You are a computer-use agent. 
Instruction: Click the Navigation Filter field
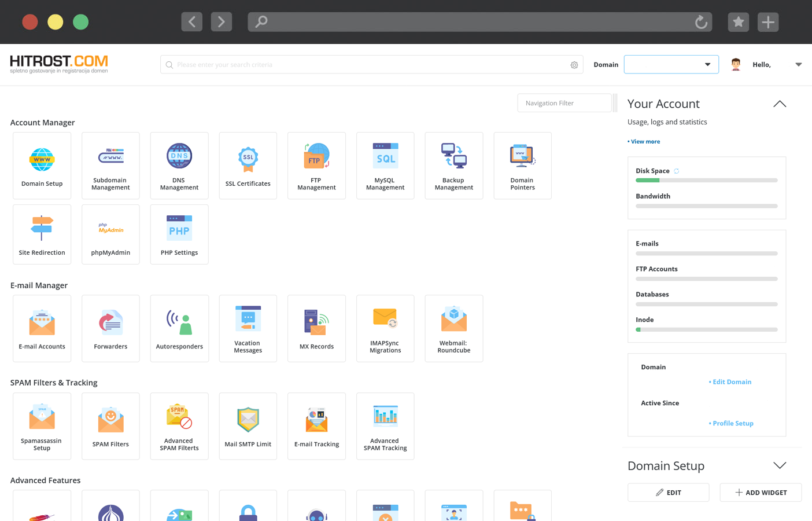(x=564, y=103)
